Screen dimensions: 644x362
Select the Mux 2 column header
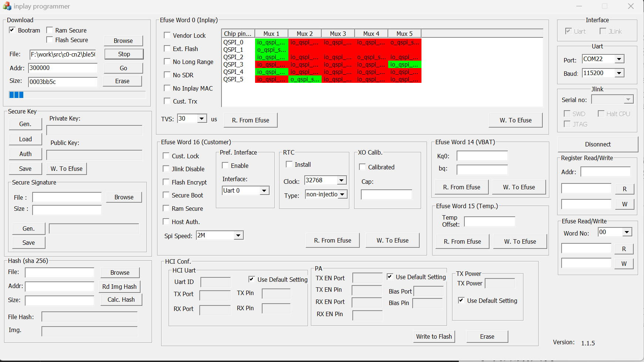[x=305, y=34]
